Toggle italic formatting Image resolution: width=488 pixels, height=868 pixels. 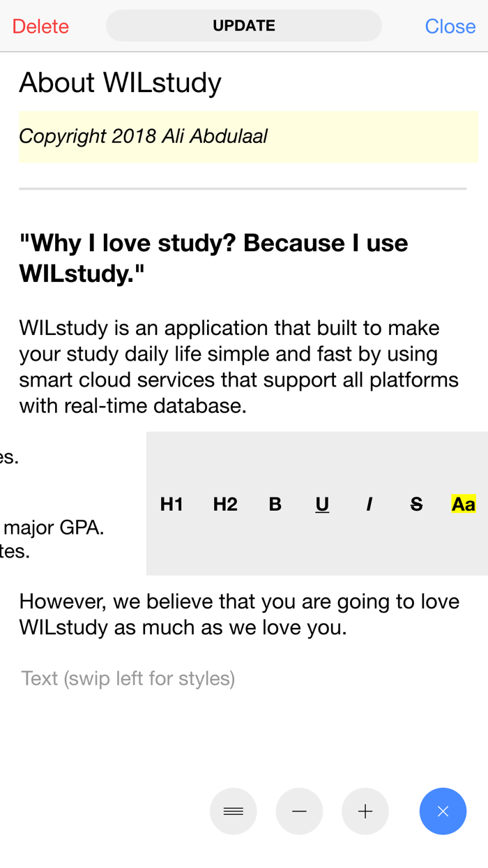pos(369,504)
